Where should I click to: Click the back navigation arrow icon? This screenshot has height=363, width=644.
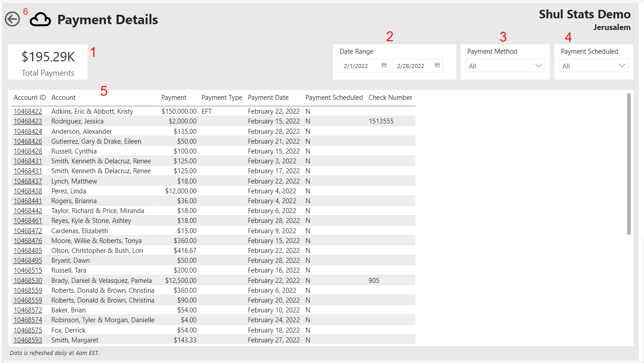point(12,19)
